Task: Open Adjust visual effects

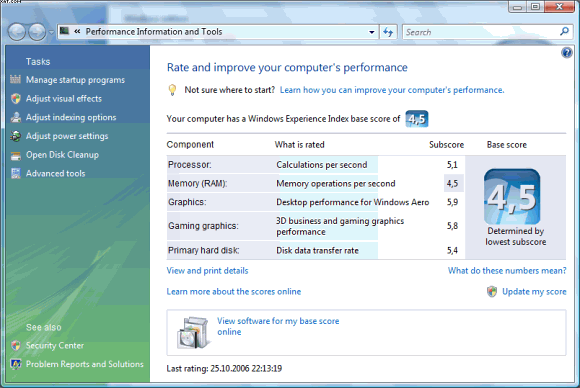Action: (64, 99)
